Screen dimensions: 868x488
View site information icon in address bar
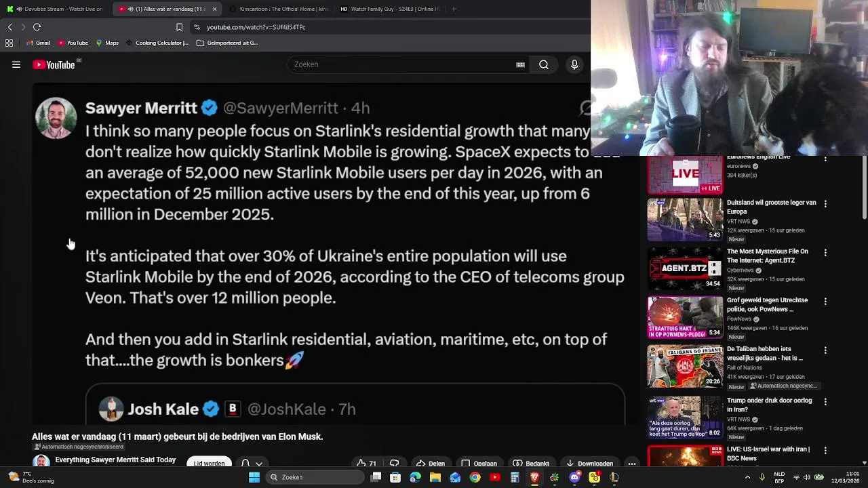click(197, 27)
